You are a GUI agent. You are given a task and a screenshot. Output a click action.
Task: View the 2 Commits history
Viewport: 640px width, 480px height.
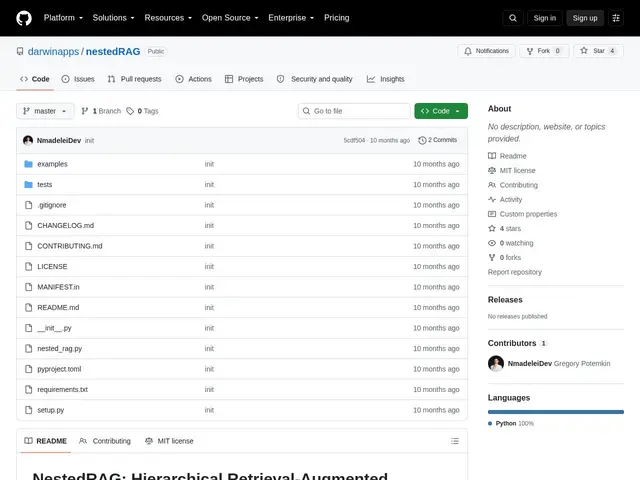(438, 140)
